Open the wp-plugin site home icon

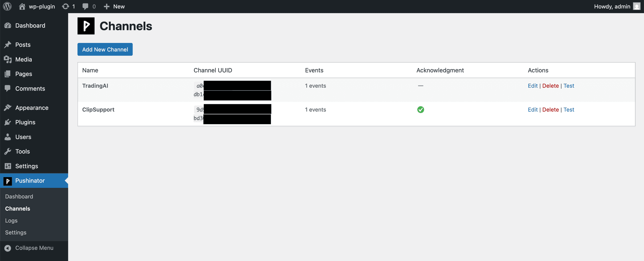22,6
